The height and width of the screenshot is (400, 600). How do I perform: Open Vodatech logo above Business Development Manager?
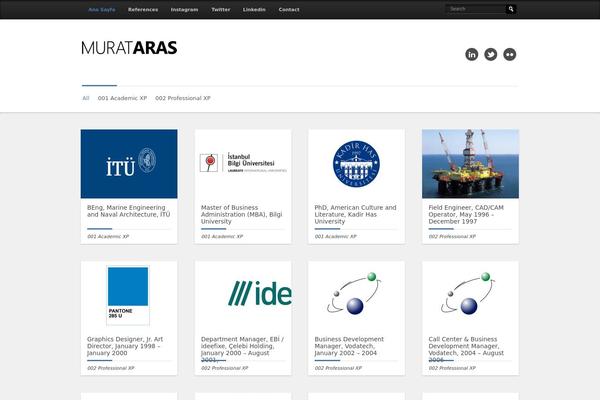pos(357,296)
